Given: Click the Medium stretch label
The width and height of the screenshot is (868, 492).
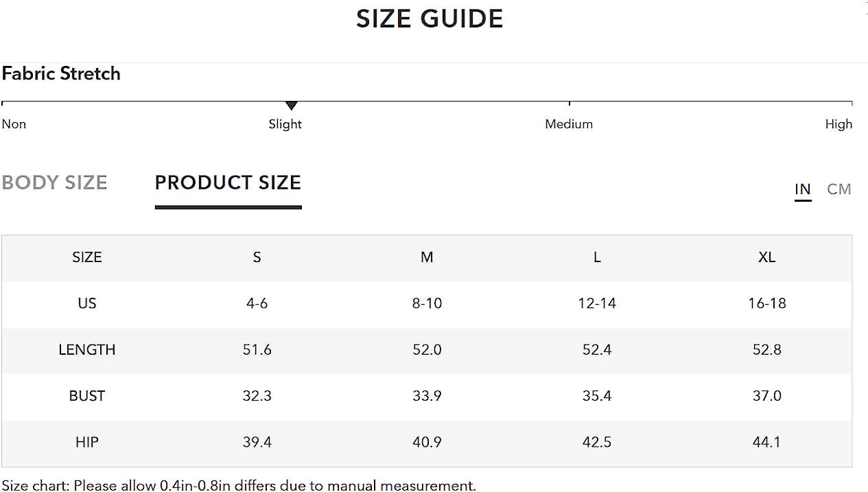Looking at the screenshot, I should tap(569, 124).
